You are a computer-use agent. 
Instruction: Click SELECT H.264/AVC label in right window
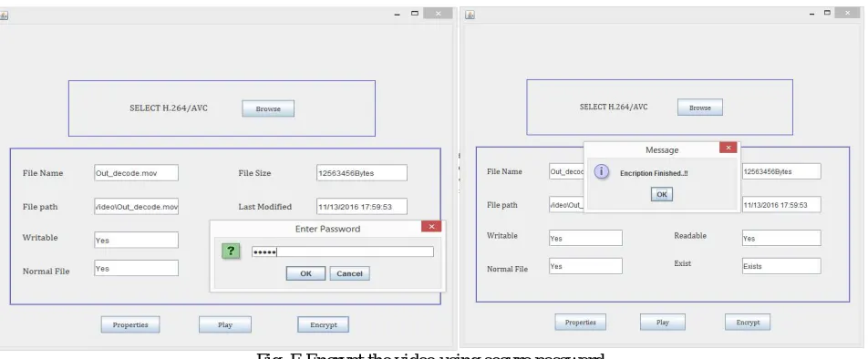pos(614,107)
